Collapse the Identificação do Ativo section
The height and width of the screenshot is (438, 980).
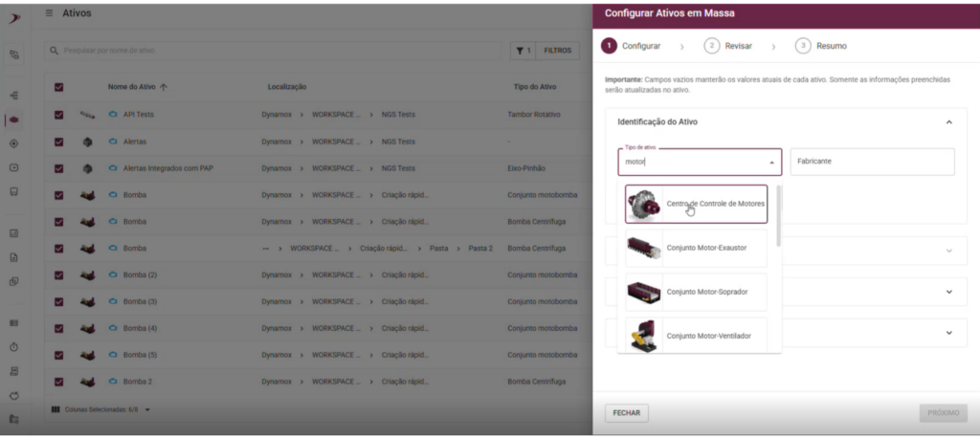948,122
